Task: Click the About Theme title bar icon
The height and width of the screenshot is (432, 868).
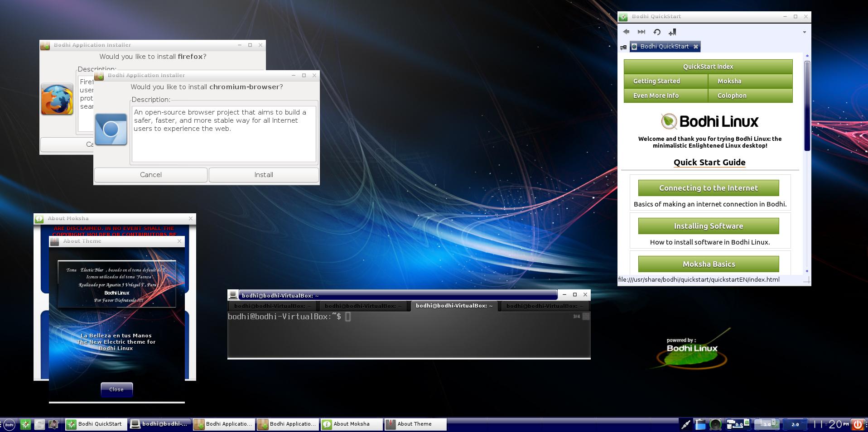Action: (55, 241)
